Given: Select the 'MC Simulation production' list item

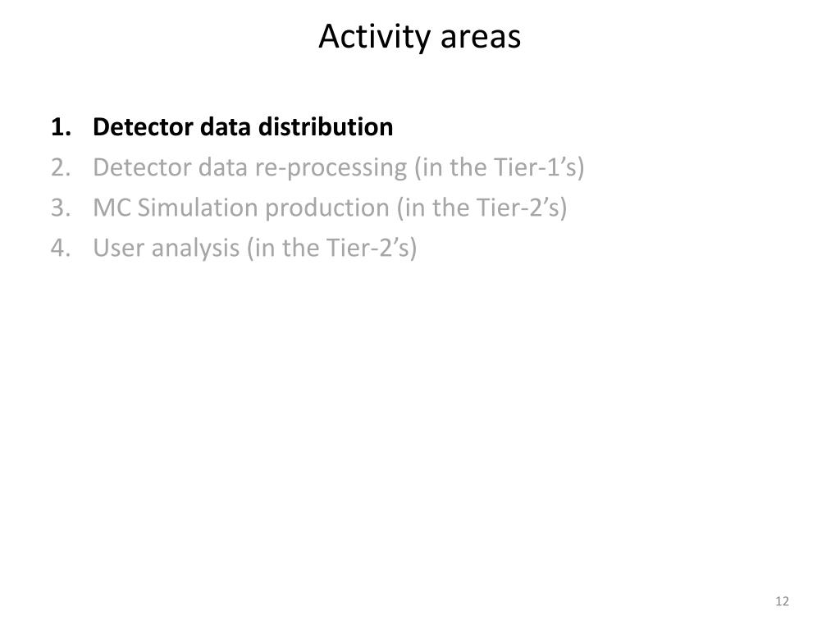Looking at the screenshot, I should [330, 208].
